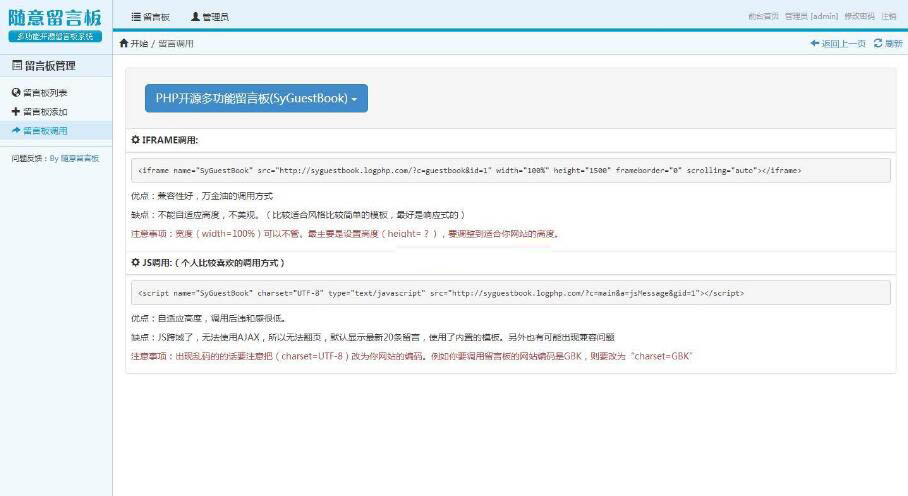Click the 管理员 [admin] header link
Viewport: 908px width, 496px height.
point(811,16)
